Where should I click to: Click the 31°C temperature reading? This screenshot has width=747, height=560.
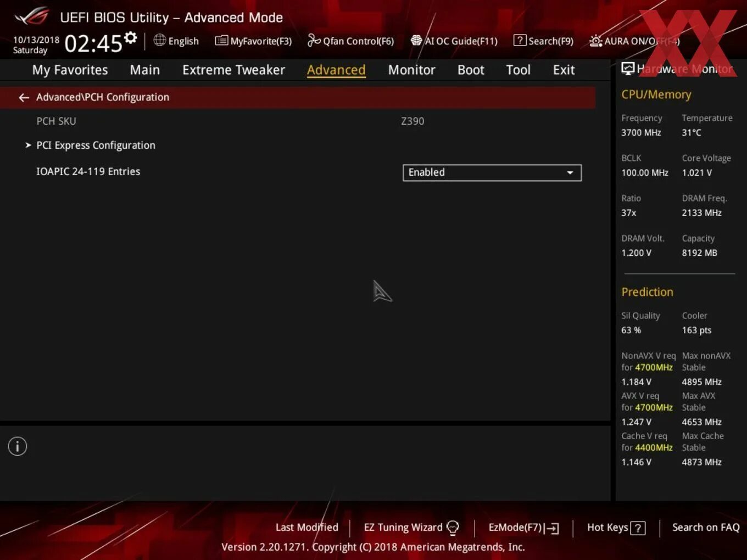(x=692, y=132)
